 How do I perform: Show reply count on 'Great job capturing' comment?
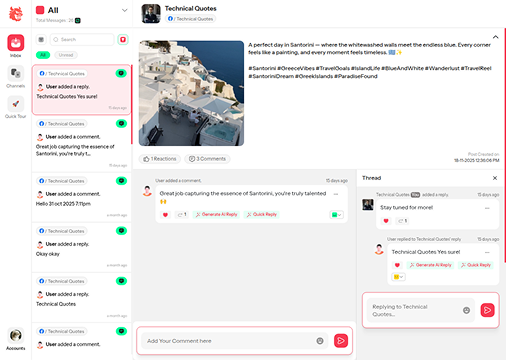(x=182, y=215)
